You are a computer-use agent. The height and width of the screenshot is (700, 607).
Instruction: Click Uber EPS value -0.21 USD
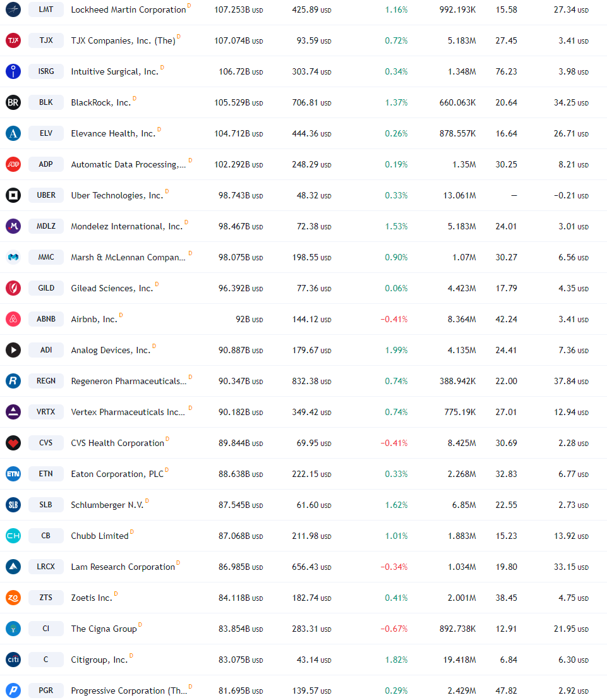[x=571, y=196]
